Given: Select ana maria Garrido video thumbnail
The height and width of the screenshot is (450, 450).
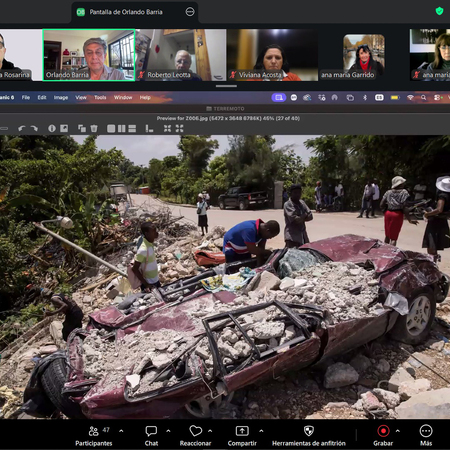Looking at the screenshot, I should (364, 55).
